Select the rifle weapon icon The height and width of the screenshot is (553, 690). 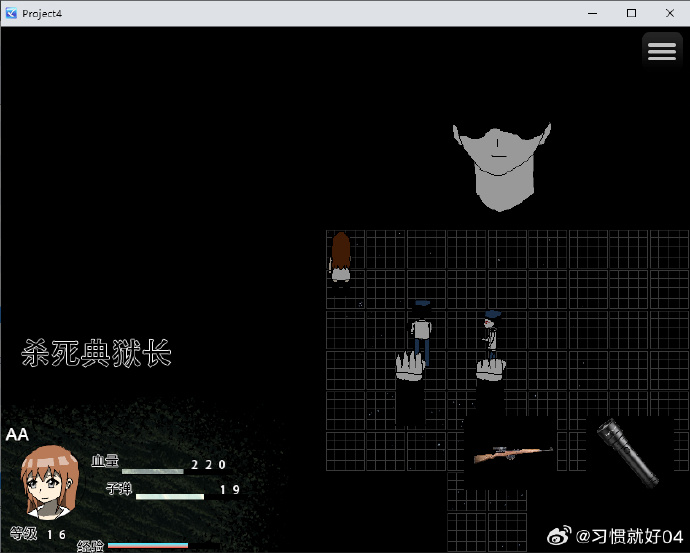(x=513, y=454)
